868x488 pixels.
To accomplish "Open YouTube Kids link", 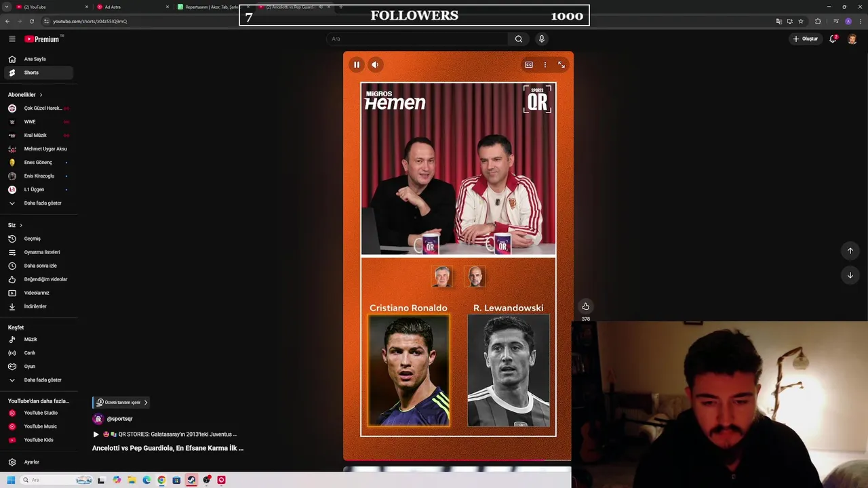I will (x=39, y=440).
